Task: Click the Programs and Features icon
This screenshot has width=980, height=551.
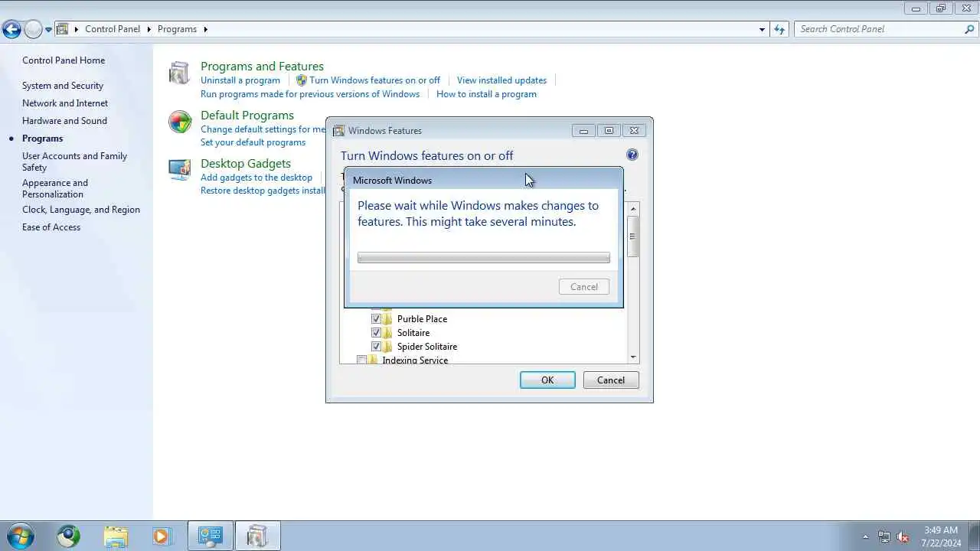Action: (179, 73)
